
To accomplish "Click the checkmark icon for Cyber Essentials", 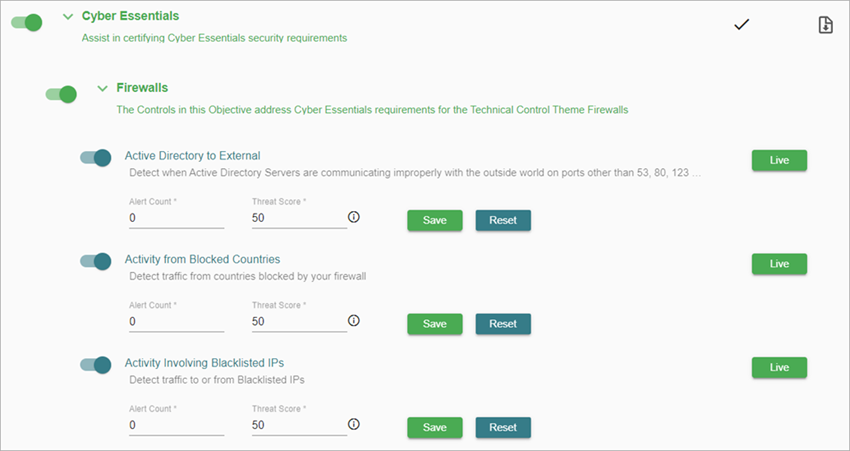I will tap(741, 24).
